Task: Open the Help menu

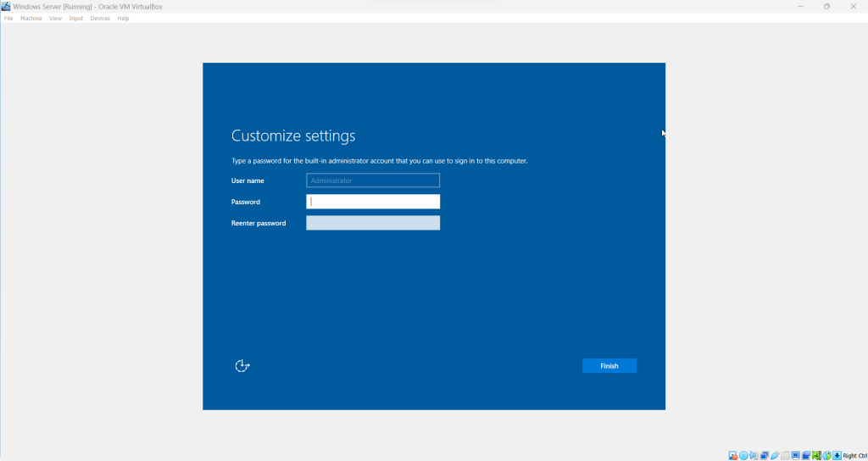Action: pyautogui.click(x=123, y=19)
